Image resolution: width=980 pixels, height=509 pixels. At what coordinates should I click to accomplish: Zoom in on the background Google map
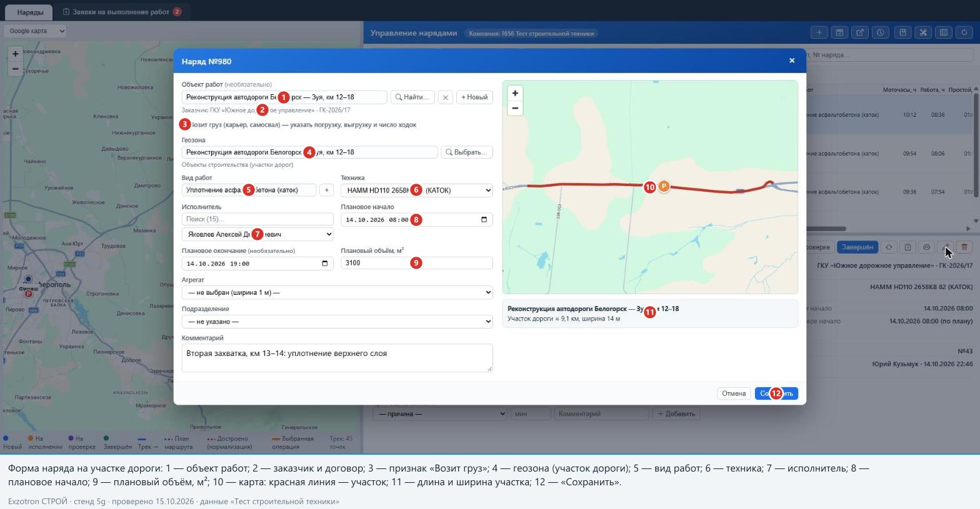16,54
